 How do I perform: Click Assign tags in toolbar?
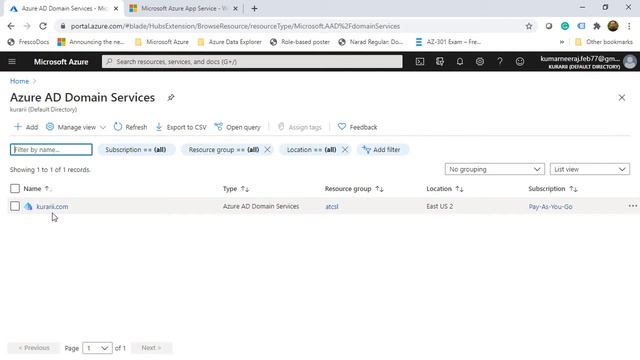point(300,127)
